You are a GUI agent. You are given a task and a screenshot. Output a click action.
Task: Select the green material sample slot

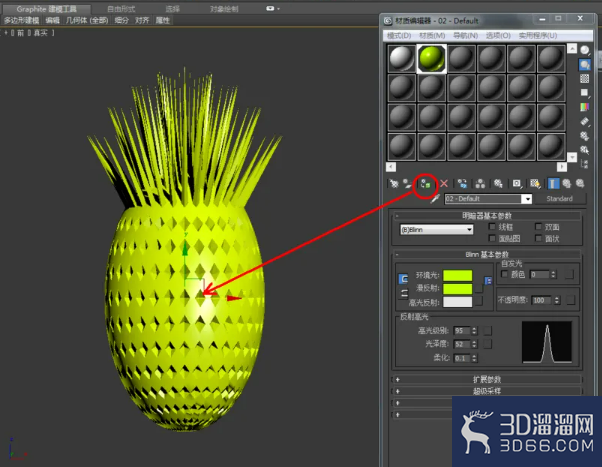click(432, 58)
